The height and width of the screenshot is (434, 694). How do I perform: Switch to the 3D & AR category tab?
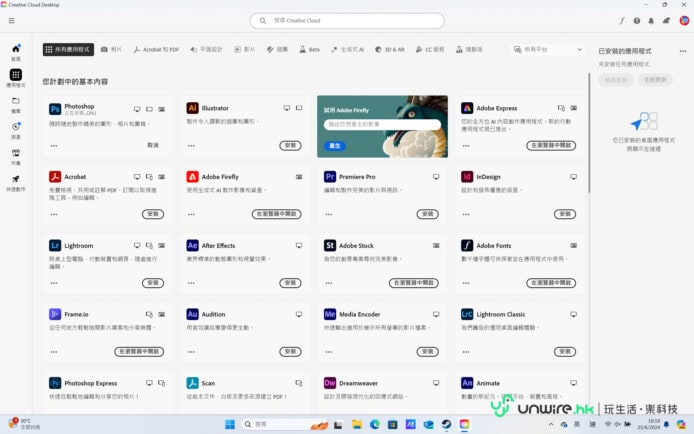click(390, 49)
